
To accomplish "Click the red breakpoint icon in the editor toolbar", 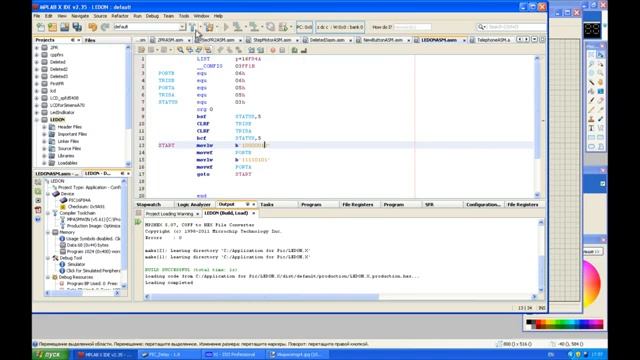I will tap(273, 50).
